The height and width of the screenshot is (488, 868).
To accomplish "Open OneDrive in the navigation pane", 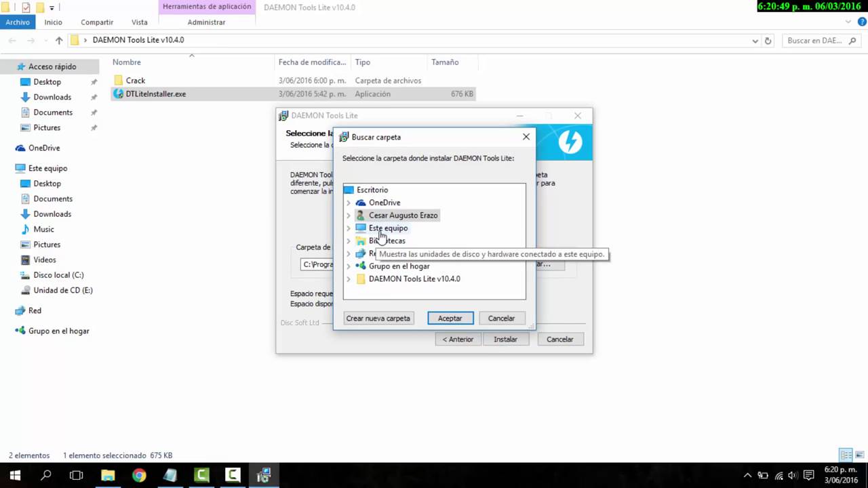I will point(44,148).
